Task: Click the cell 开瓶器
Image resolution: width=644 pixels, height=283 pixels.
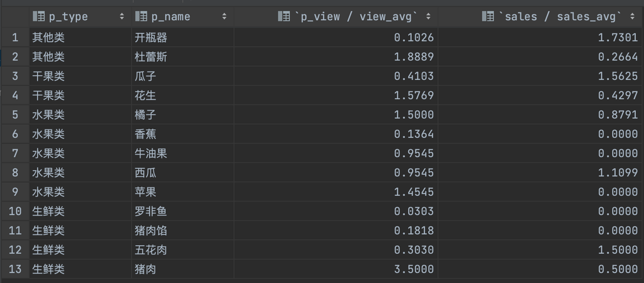Action: tap(183, 38)
